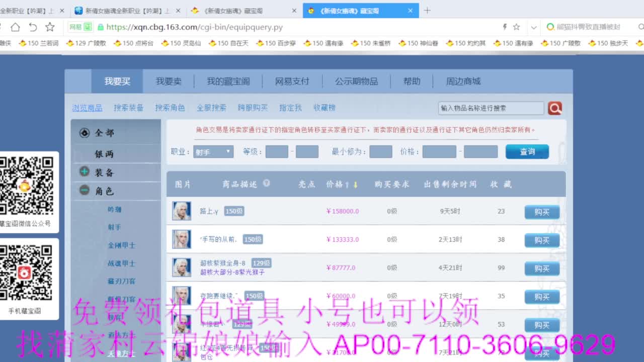Click the question mark icon beside 商品描述
The height and width of the screenshot is (362, 644).
click(x=267, y=184)
